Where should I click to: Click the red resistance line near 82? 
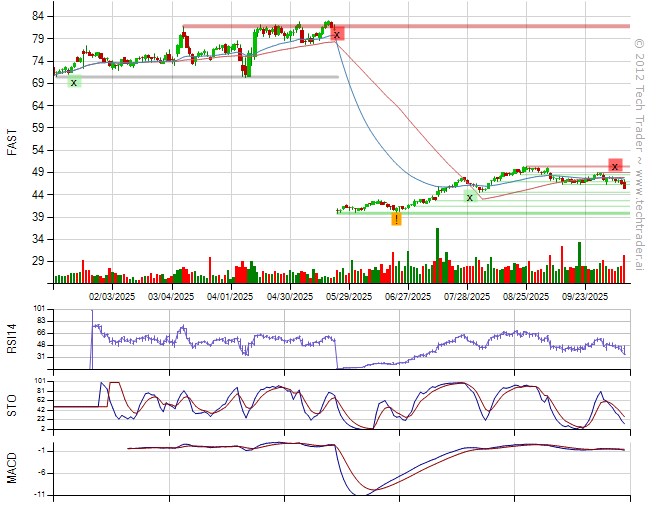click(x=480, y=26)
